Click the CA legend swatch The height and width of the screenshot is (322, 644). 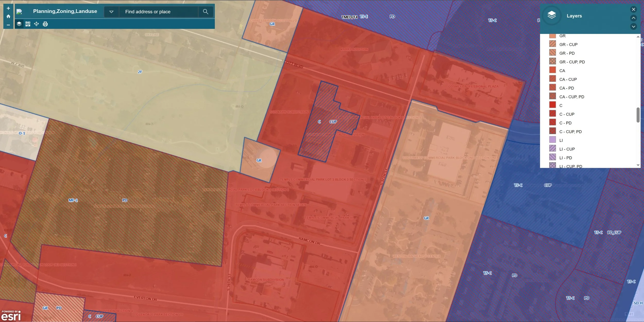[552, 70]
